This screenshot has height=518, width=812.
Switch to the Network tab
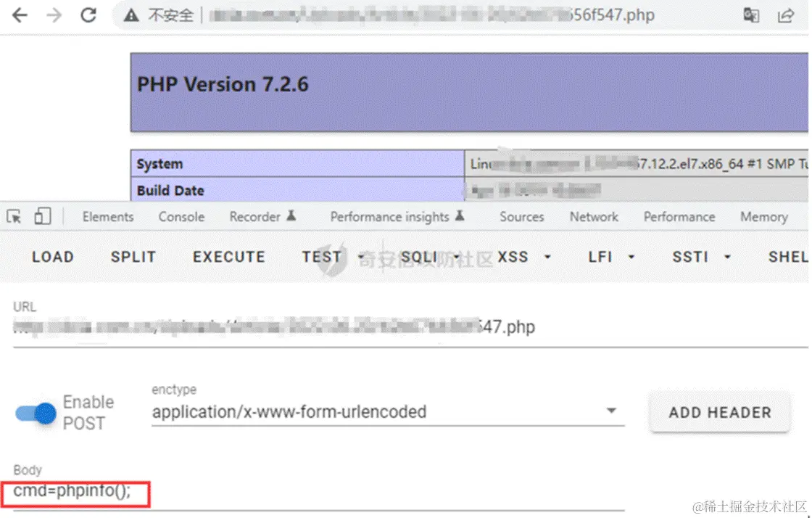tap(594, 216)
